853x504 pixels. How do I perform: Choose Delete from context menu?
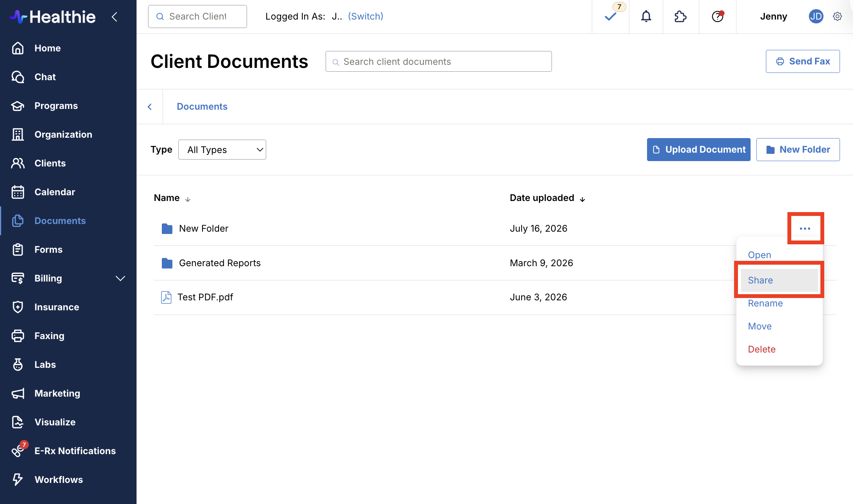(x=762, y=349)
